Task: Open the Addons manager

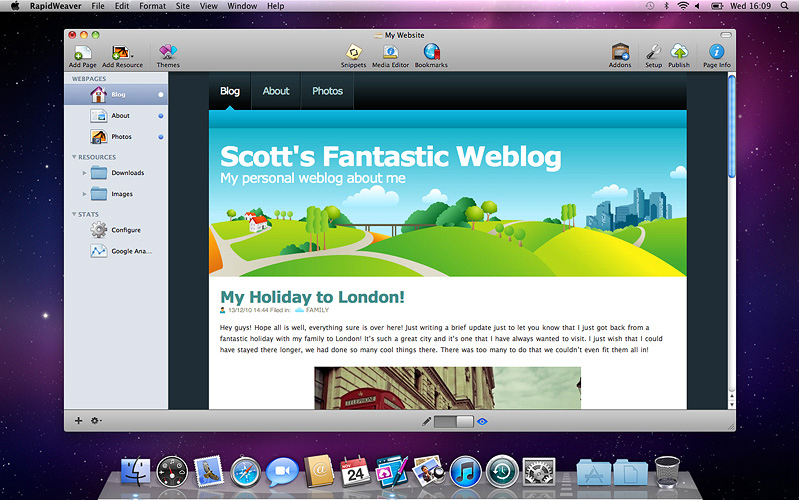Action: 620,53
